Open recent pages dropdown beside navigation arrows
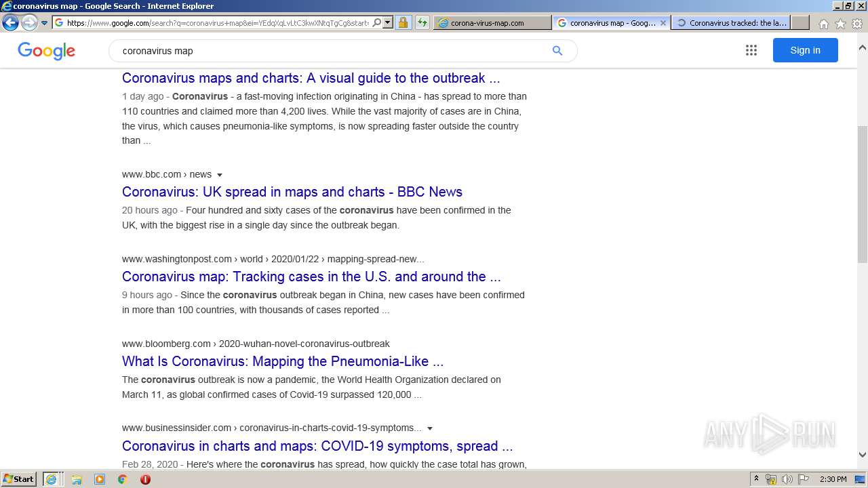The height and width of the screenshot is (488, 868). click(x=45, y=23)
